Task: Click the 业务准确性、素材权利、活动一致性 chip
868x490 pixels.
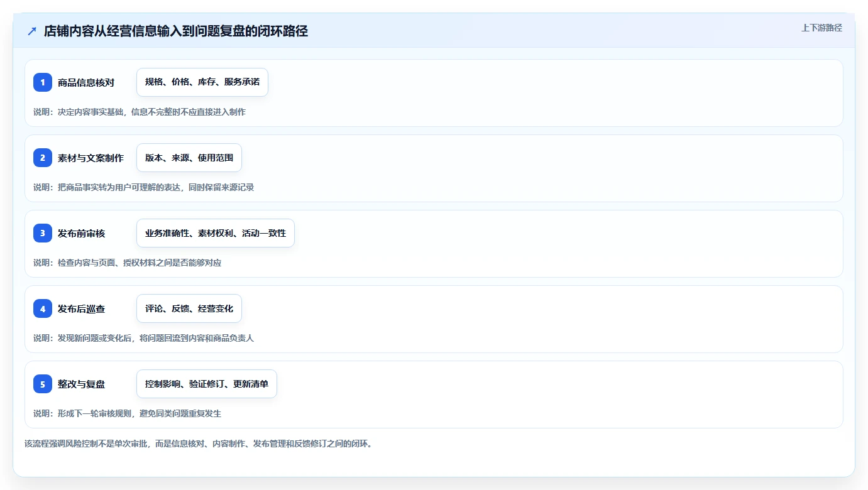Action: click(216, 233)
